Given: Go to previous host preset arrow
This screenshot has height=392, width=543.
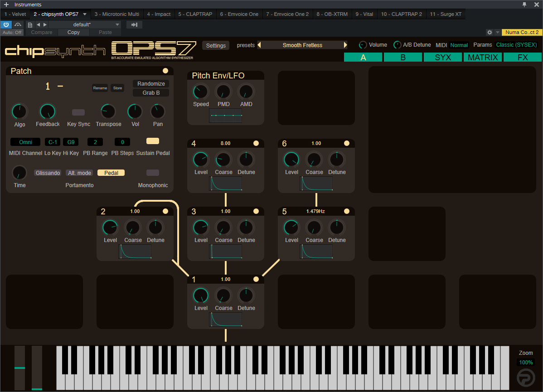Looking at the screenshot, I should point(39,24).
